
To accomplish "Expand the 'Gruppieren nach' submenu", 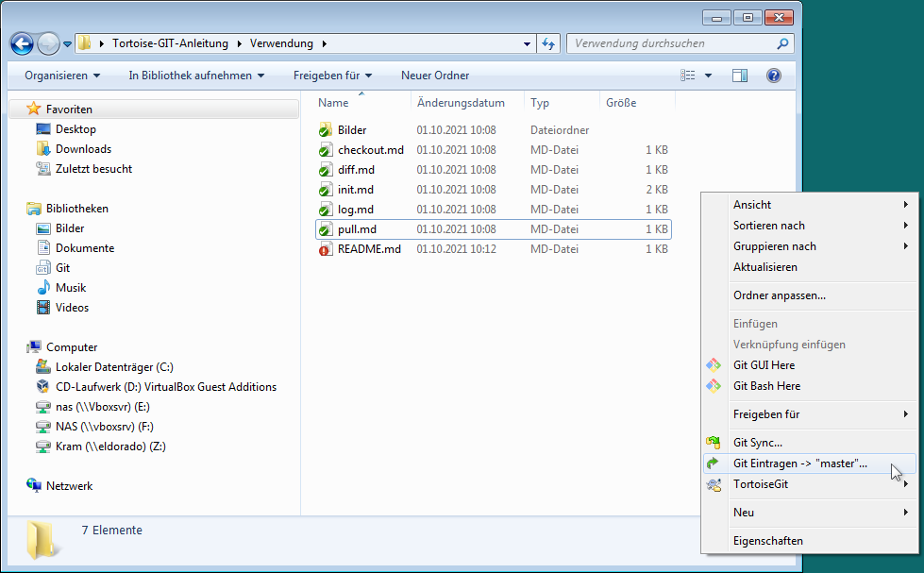I will [810, 246].
